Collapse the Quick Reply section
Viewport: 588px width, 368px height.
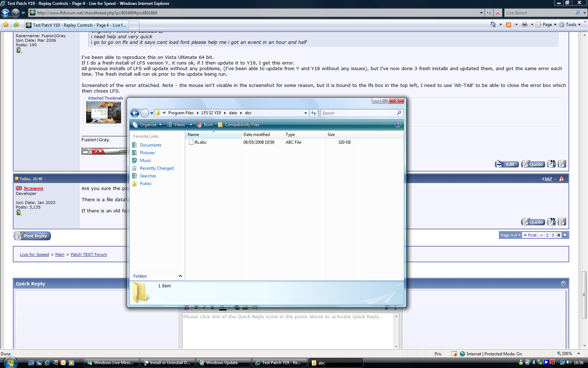click(563, 283)
